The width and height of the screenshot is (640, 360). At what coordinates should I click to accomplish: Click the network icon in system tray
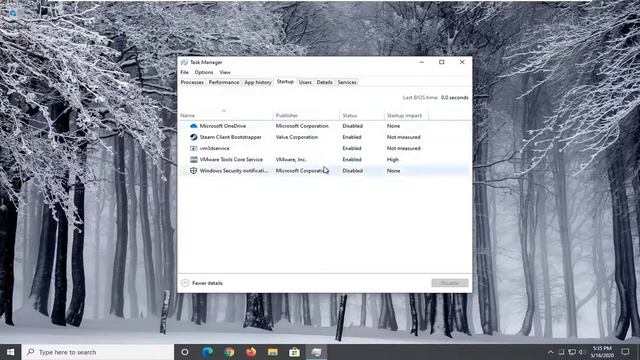pos(572,352)
